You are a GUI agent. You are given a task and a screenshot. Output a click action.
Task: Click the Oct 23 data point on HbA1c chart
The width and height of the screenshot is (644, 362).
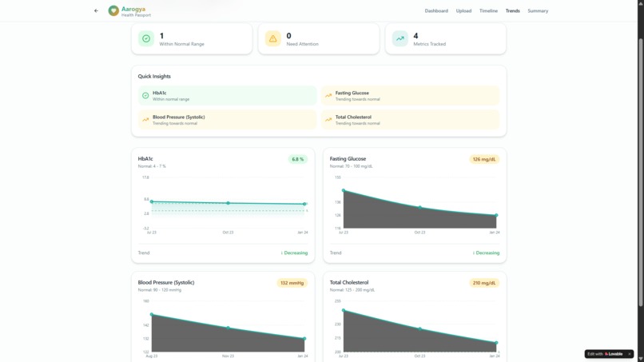pyautogui.click(x=228, y=203)
